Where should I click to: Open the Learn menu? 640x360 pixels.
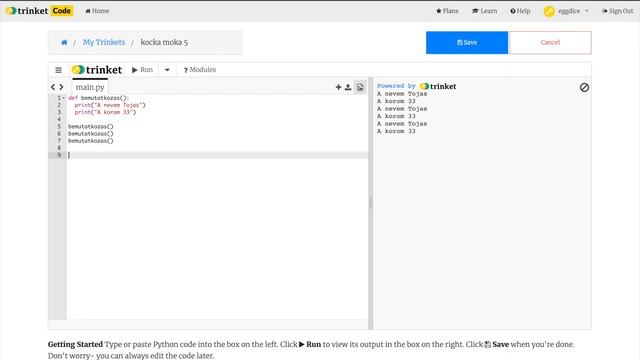coord(484,11)
